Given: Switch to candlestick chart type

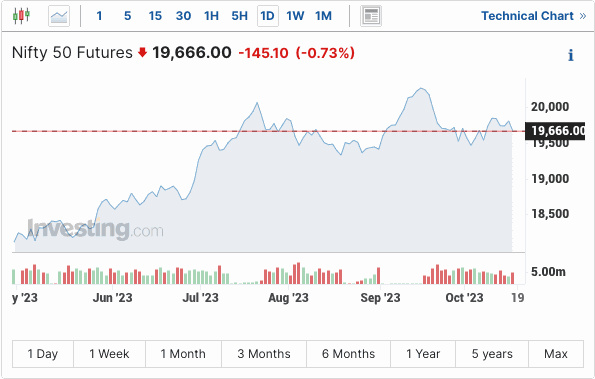Looking at the screenshot, I should [x=21, y=16].
